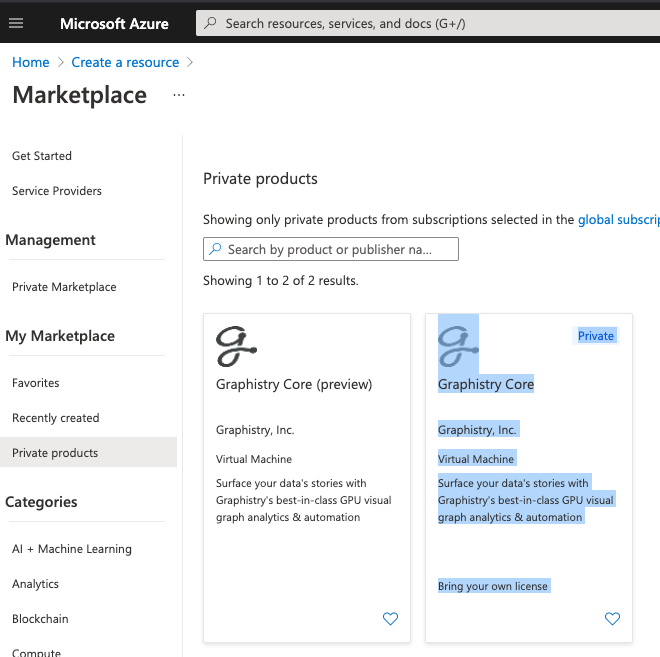Click Graphistry, Inc. publisher on highlighted card
660x657 pixels.
coord(477,430)
